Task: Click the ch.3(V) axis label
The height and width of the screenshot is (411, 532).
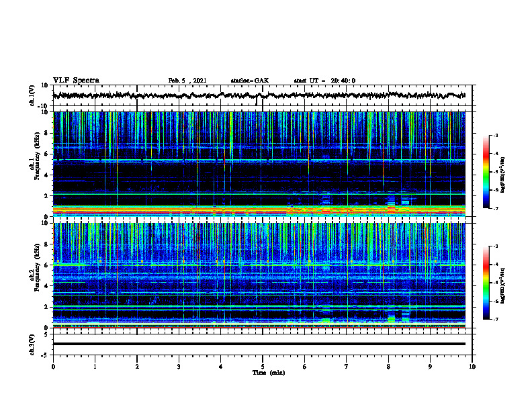Action: tap(32, 345)
